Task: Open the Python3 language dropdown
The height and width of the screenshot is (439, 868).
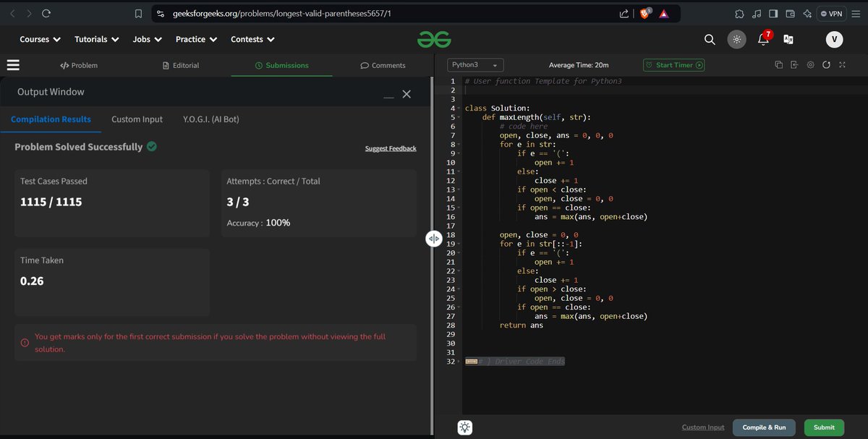Action: tap(475, 65)
